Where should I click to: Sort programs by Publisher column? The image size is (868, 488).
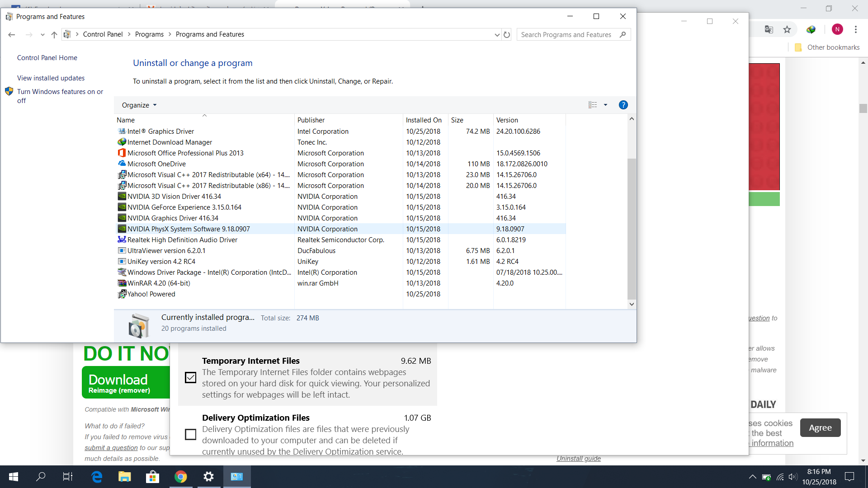pyautogui.click(x=349, y=120)
